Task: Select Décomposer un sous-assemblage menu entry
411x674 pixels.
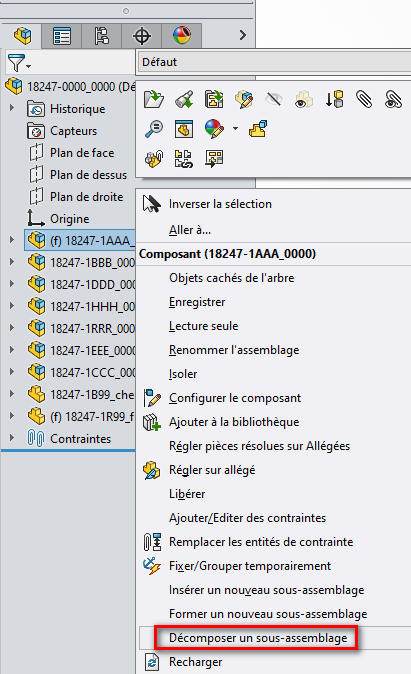Action: point(258,637)
